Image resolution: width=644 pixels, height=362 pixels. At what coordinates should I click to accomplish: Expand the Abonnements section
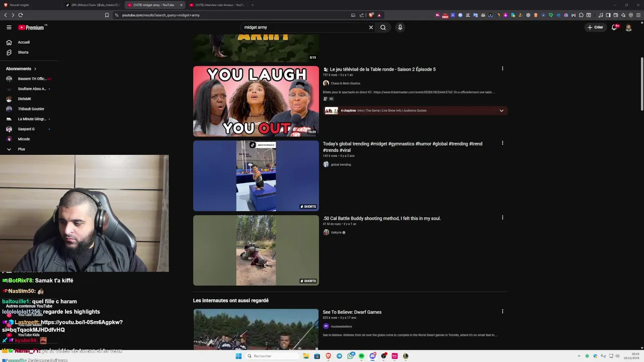tap(21, 68)
